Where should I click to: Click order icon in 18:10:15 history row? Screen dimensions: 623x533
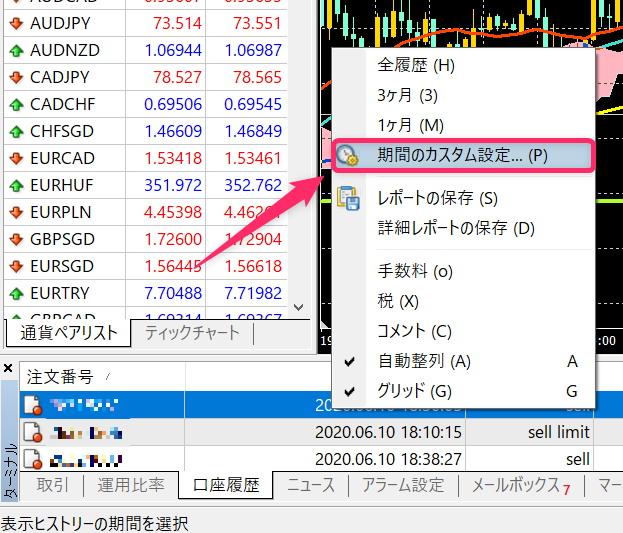[x=33, y=432]
